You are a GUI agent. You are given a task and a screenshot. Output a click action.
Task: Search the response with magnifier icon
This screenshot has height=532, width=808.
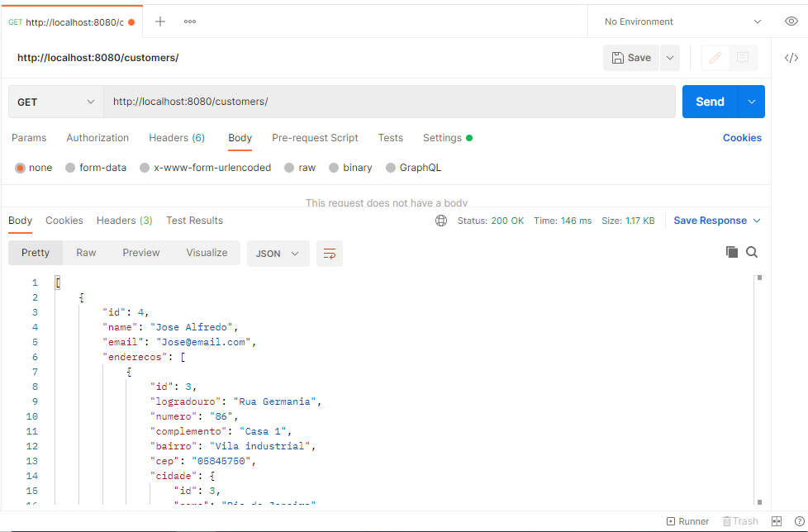[x=752, y=252]
